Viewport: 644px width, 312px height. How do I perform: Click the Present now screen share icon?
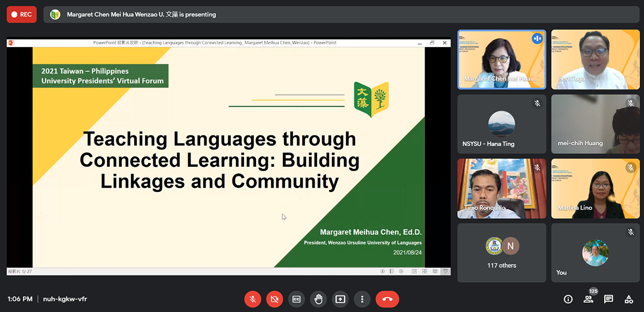[340, 299]
